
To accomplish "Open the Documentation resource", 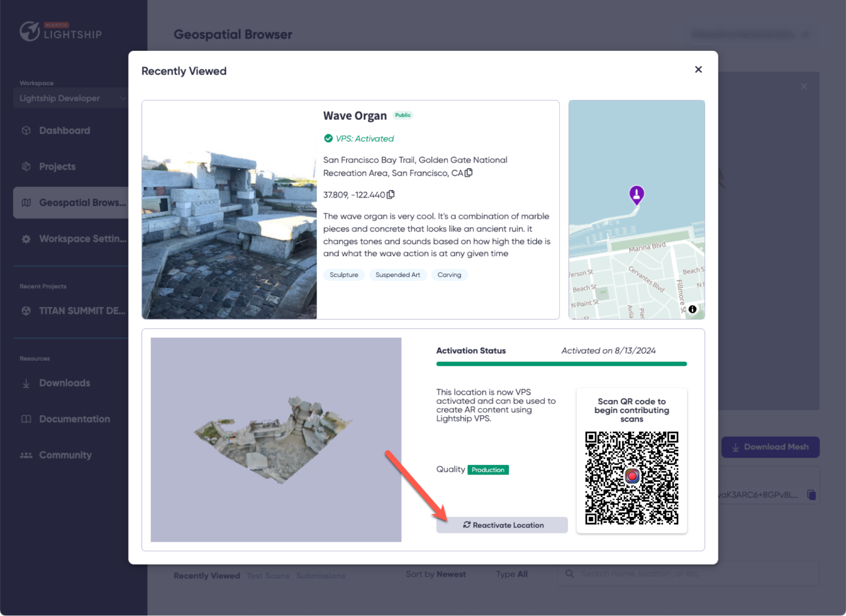I will (74, 419).
